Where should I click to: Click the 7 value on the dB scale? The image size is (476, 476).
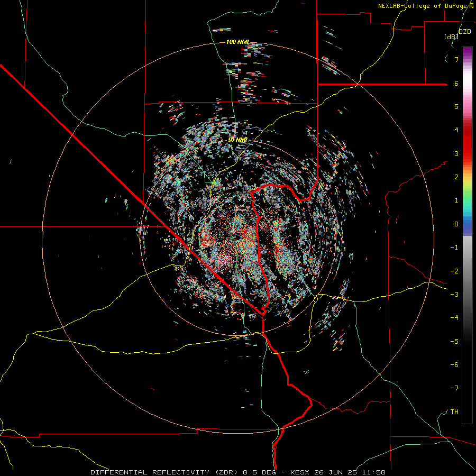coord(456,59)
